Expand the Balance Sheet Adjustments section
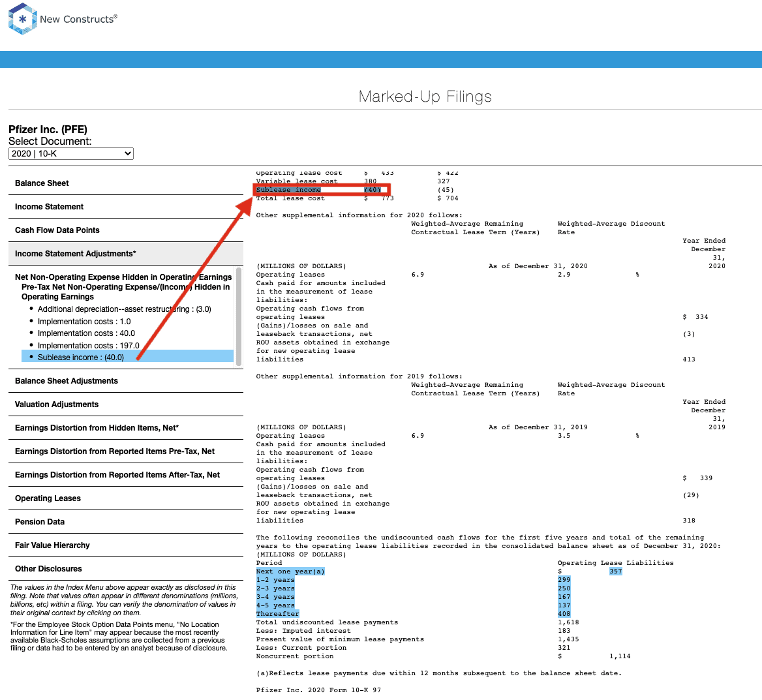762x700 pixels. (126, 380)
